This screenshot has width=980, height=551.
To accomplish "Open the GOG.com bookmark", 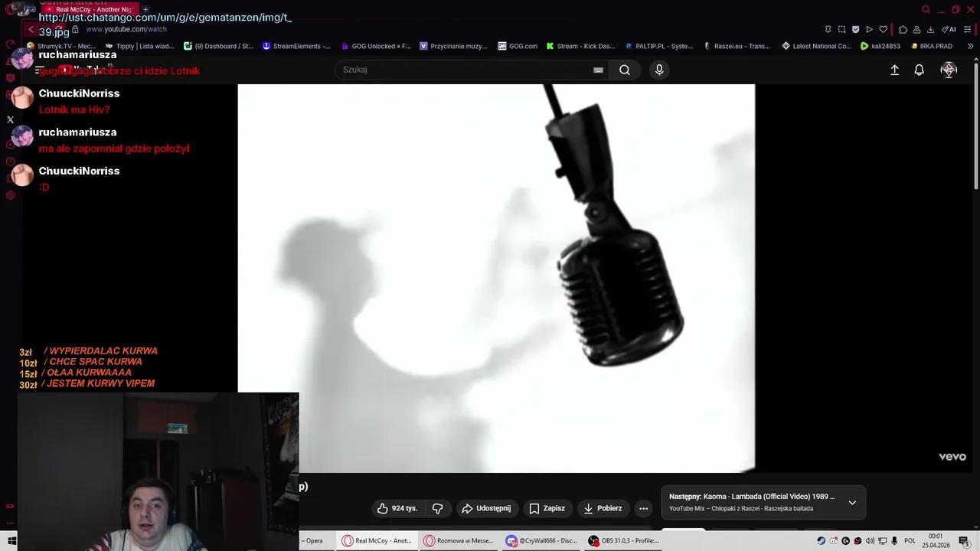I will point(518,46).
